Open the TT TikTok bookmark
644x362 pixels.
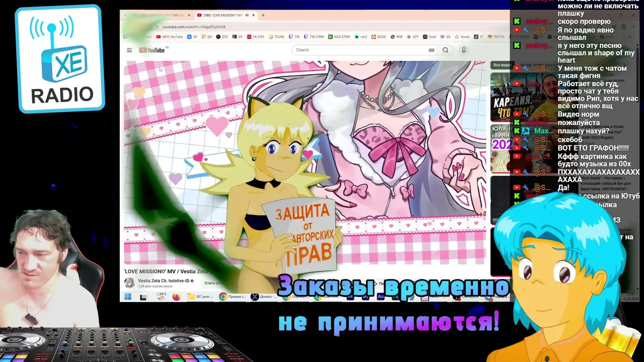[479, 37]
